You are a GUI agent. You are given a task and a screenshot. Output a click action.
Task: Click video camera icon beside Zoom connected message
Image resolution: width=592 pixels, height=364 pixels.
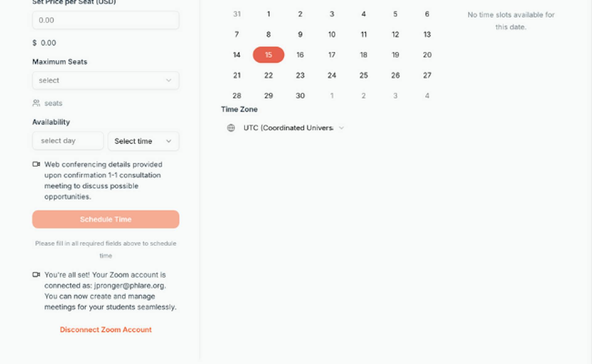coord(36,274)
